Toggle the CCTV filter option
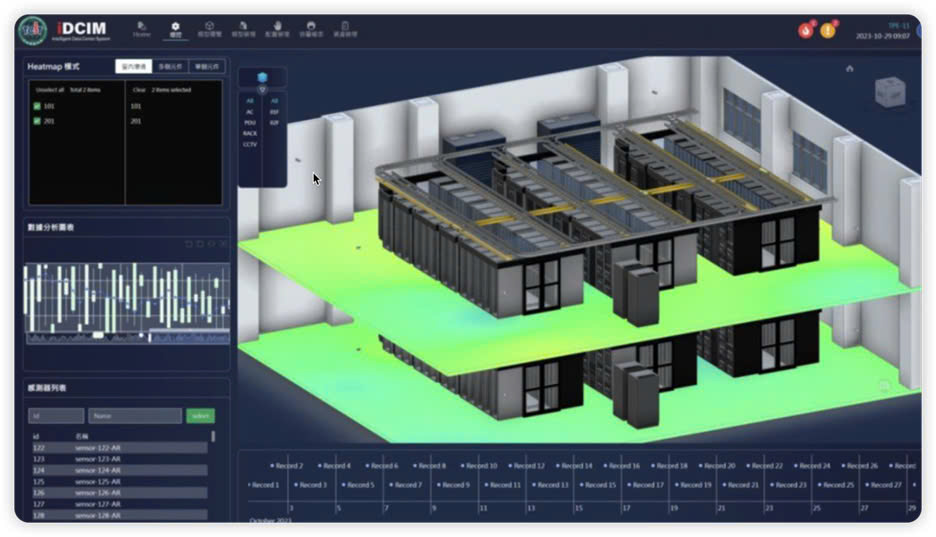 click(250, 144)
